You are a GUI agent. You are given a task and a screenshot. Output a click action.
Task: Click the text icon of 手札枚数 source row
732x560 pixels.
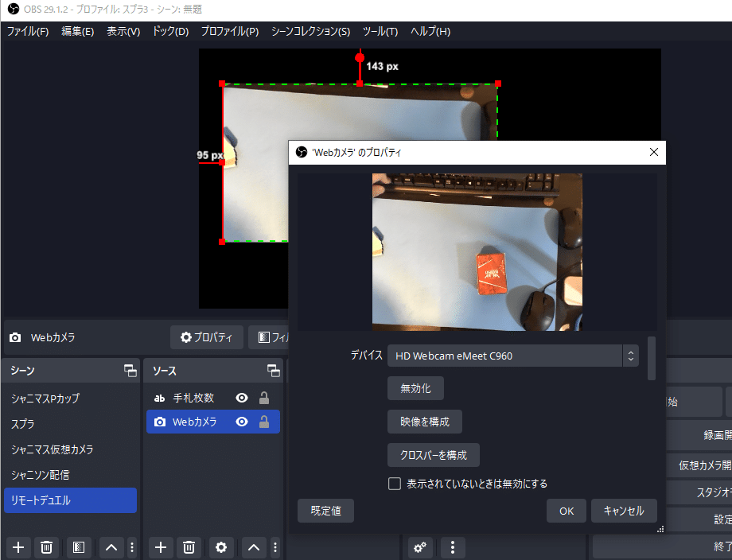point(160,398)
